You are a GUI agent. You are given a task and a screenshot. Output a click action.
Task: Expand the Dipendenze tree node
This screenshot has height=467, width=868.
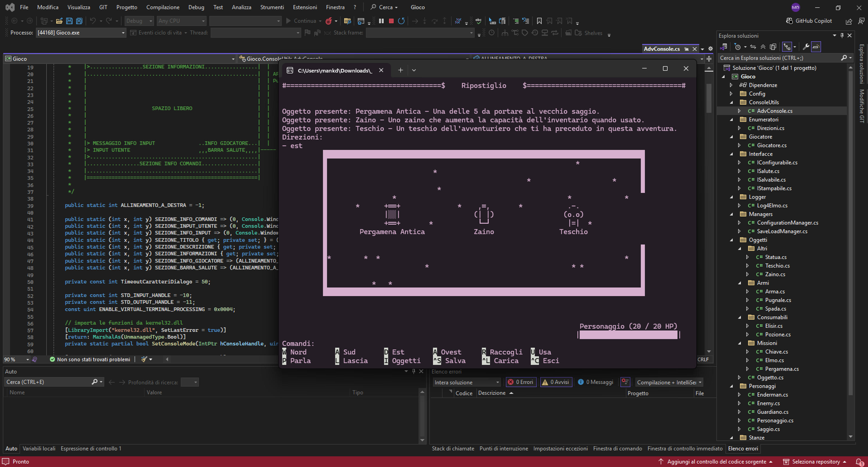tap(731, 85)
